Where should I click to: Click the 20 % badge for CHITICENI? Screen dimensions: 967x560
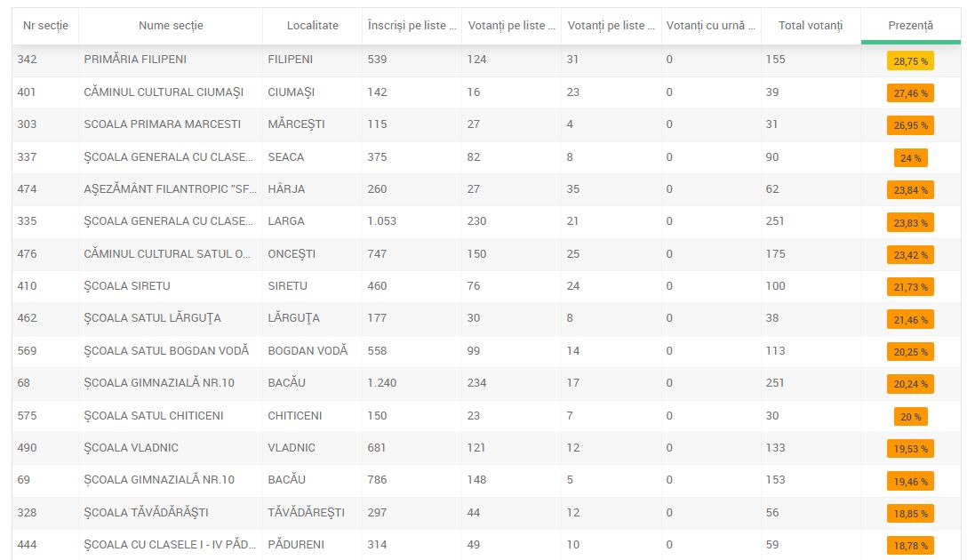910,416
